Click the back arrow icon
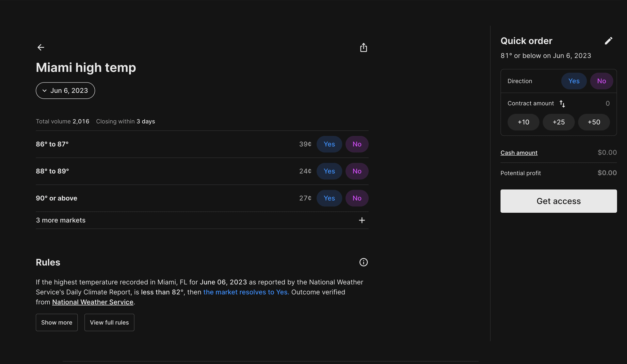 click(41, 48)
